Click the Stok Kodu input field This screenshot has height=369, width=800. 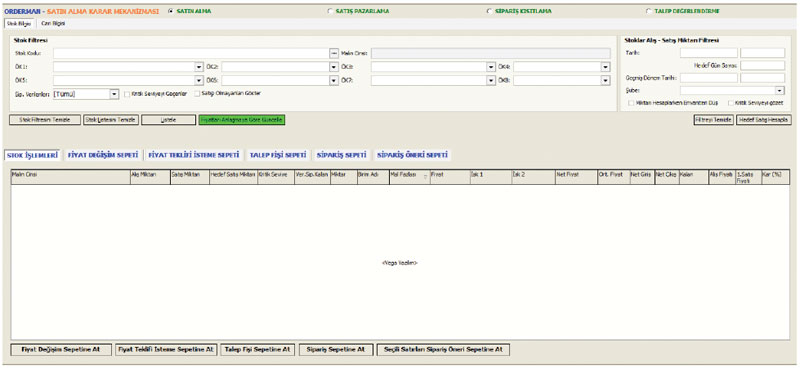tap(191, 53)
